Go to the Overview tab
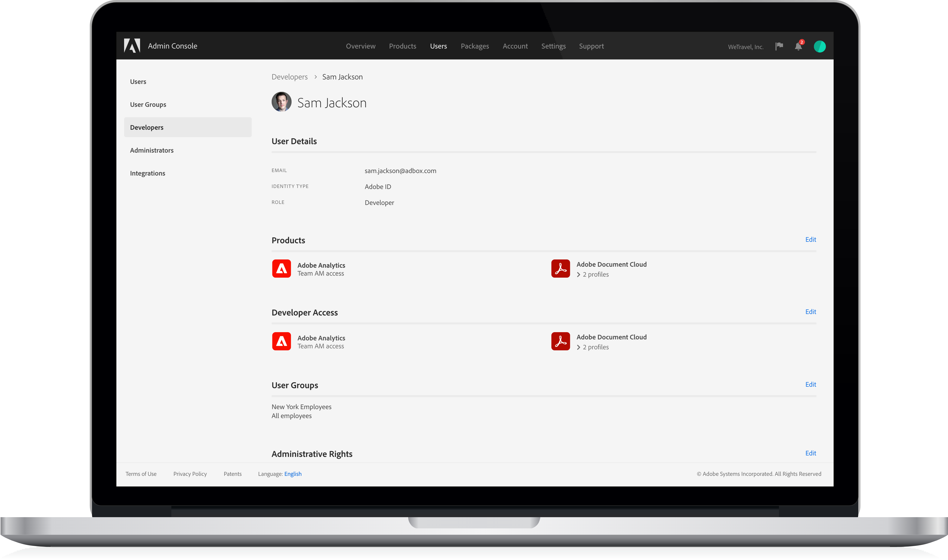Image resolution: width=948 pixels, height=560 pixels. (361, 46)
